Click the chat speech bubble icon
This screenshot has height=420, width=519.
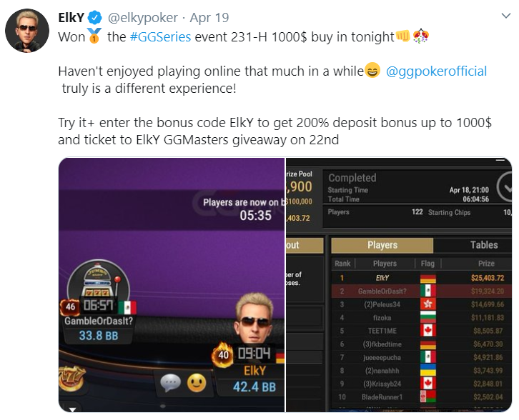[170, 383]
